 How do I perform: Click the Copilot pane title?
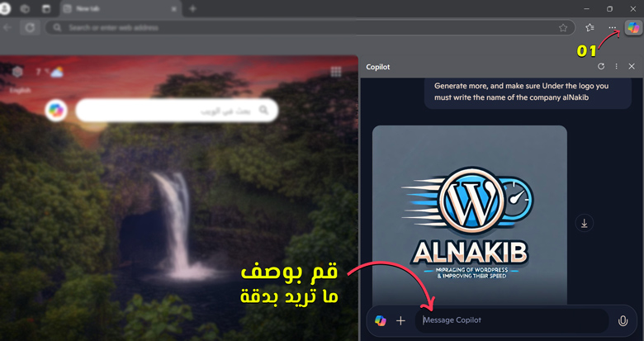(x=378, y=67)
